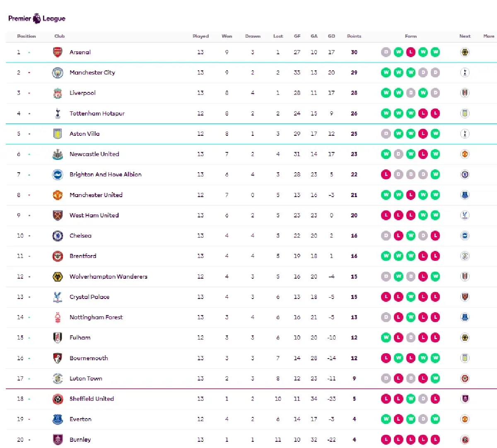Click the Premier League lion logo
This screenshot has height=448, width=497.
[x=37, y=18]
